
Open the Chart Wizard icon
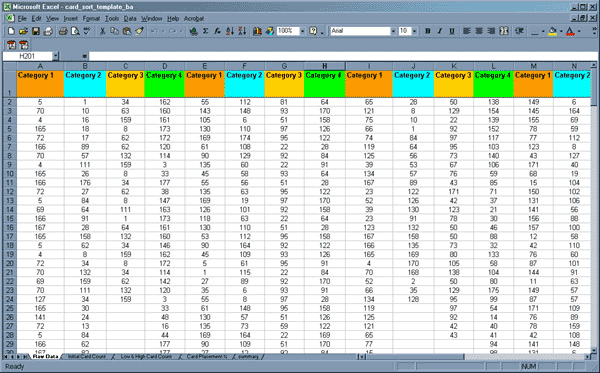point(257,31)
